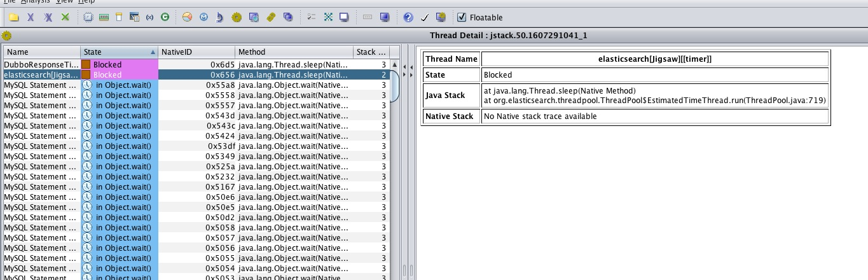Select thread with NativeID 0x5232

196,177
